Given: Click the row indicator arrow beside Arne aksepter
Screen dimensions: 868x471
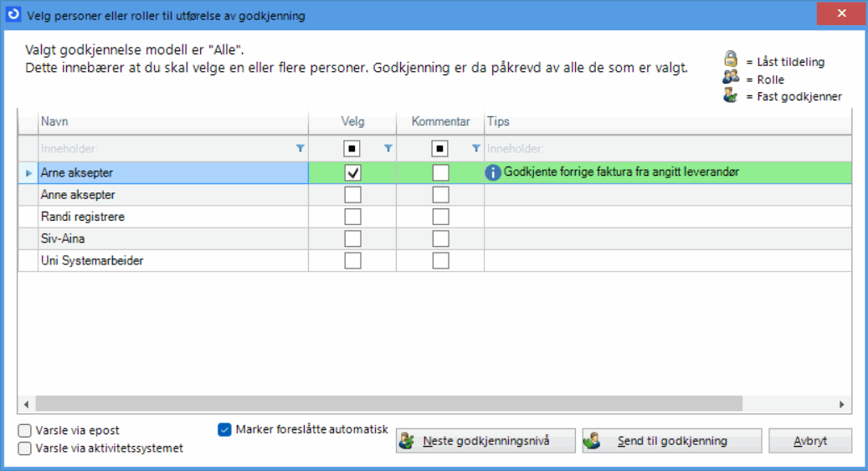Looking at the screenshot, I should tap(28, 173).
